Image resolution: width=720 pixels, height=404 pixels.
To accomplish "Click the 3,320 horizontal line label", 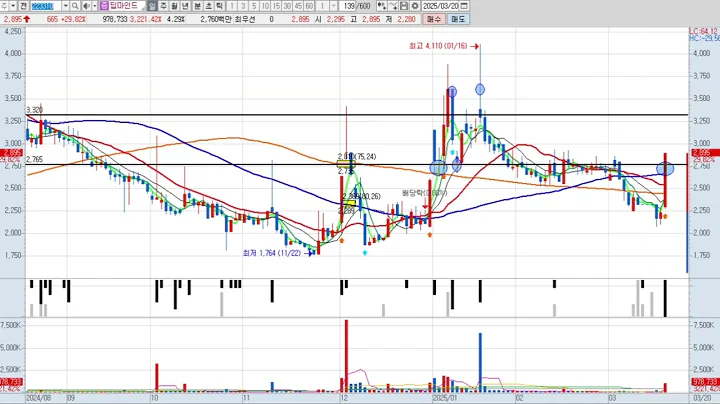I will pyautogui.click(x=34, y=110).
